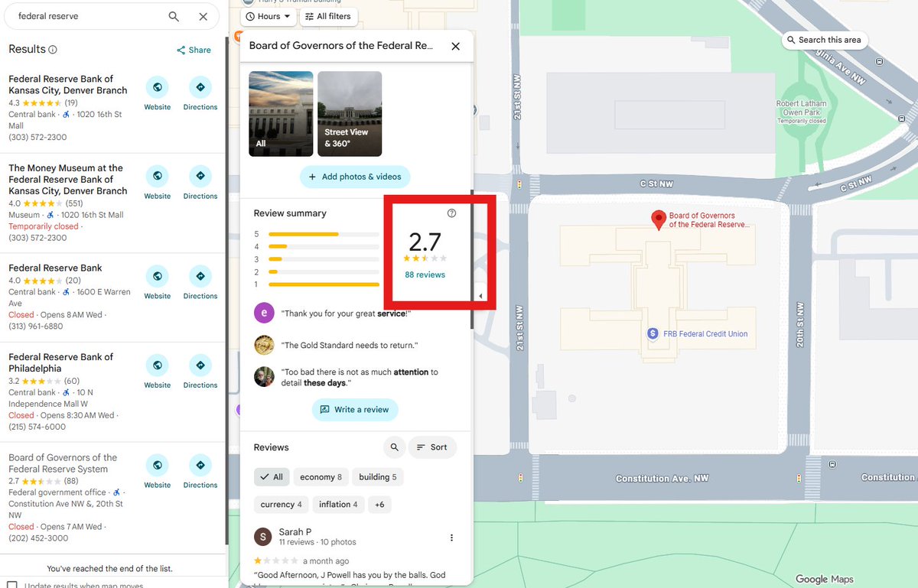Click FRB Federal Credit Union marker
Viewport: 918px width, 588px height.
(653, 333)
